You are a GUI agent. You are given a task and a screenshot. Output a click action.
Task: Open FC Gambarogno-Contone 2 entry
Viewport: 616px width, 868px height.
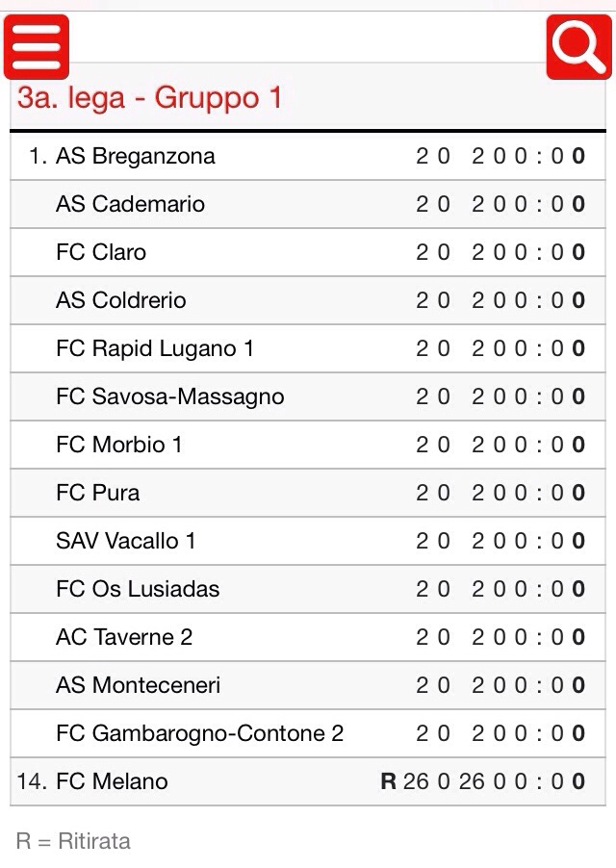tap(308, 734)
